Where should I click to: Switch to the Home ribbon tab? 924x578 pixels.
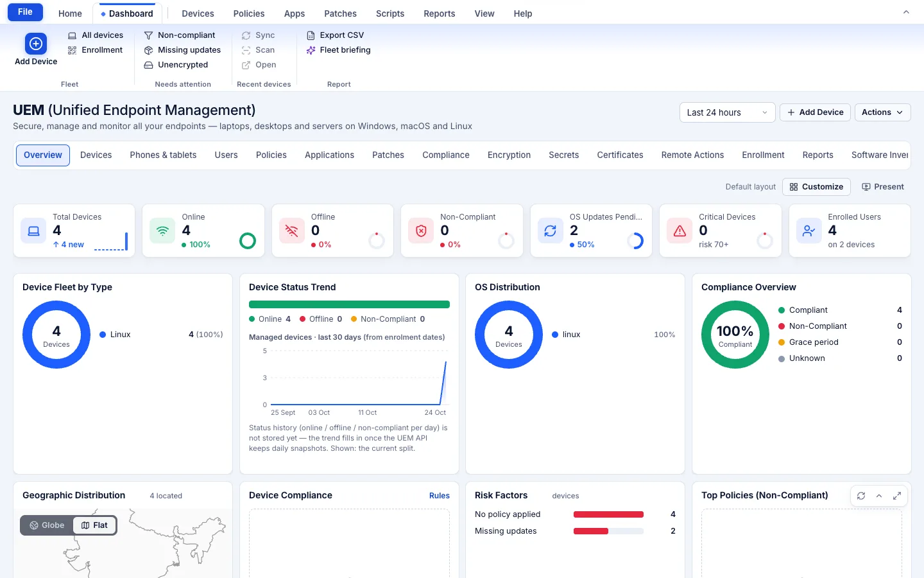tap(70, 13)
